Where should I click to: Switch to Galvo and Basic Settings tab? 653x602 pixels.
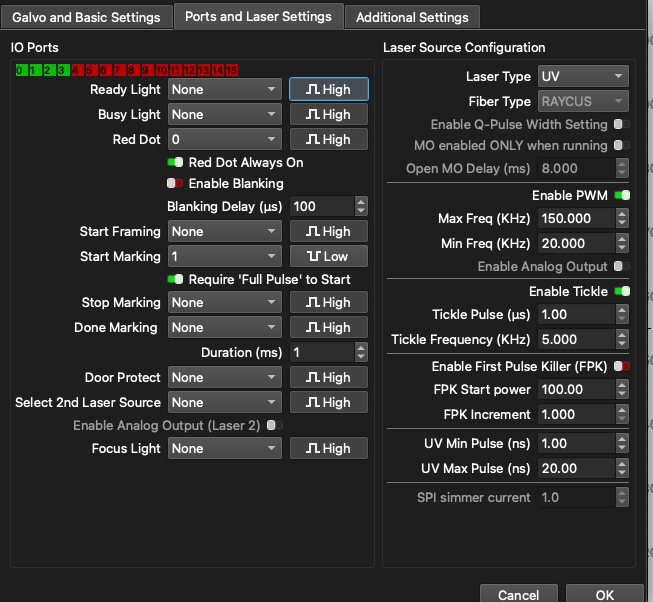86,17
